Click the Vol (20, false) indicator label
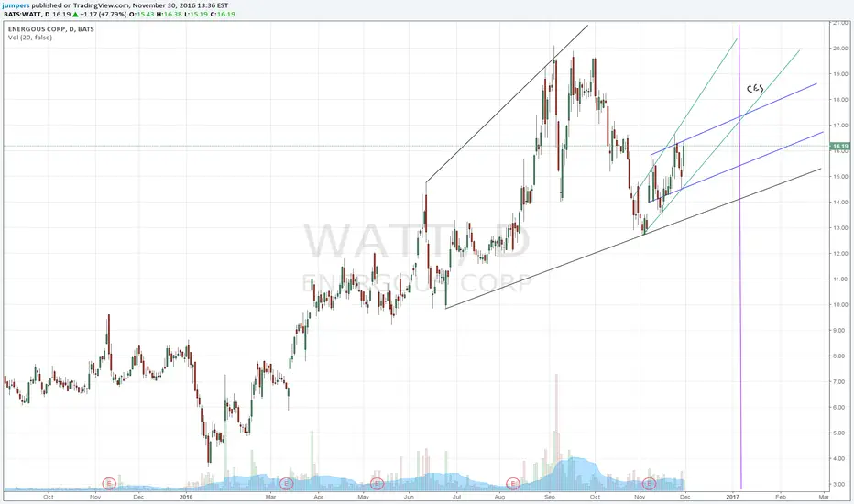Screen dimensions: 854x504 coord(30,38)
